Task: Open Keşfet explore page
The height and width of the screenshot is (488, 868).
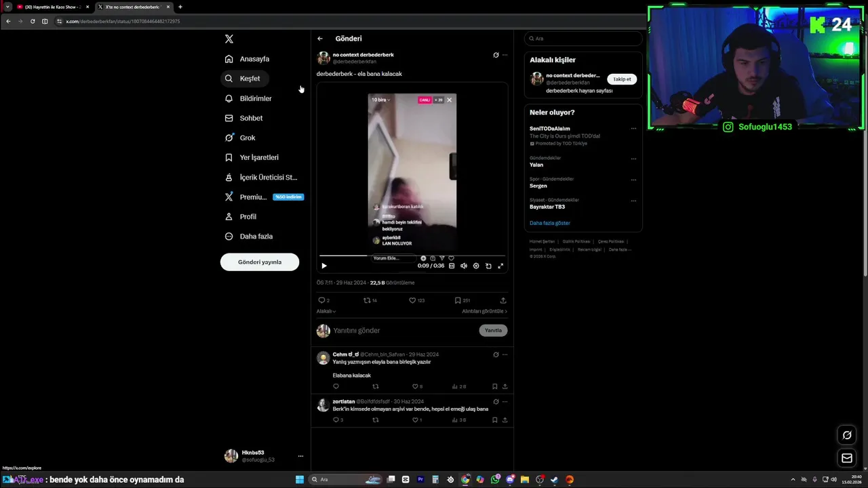Action: tap(244, 79)
